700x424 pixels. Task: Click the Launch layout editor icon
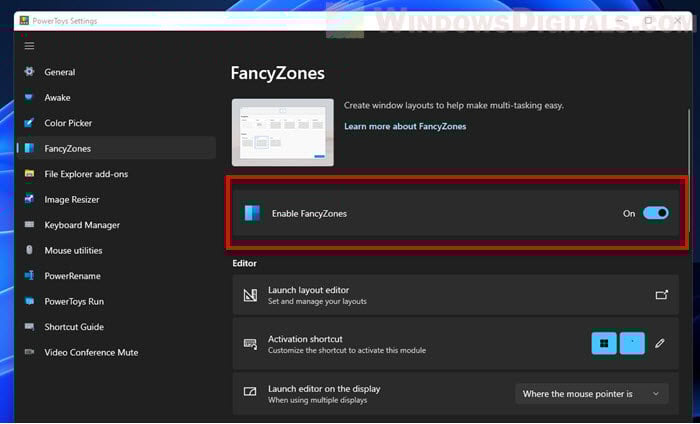point(250,295)
